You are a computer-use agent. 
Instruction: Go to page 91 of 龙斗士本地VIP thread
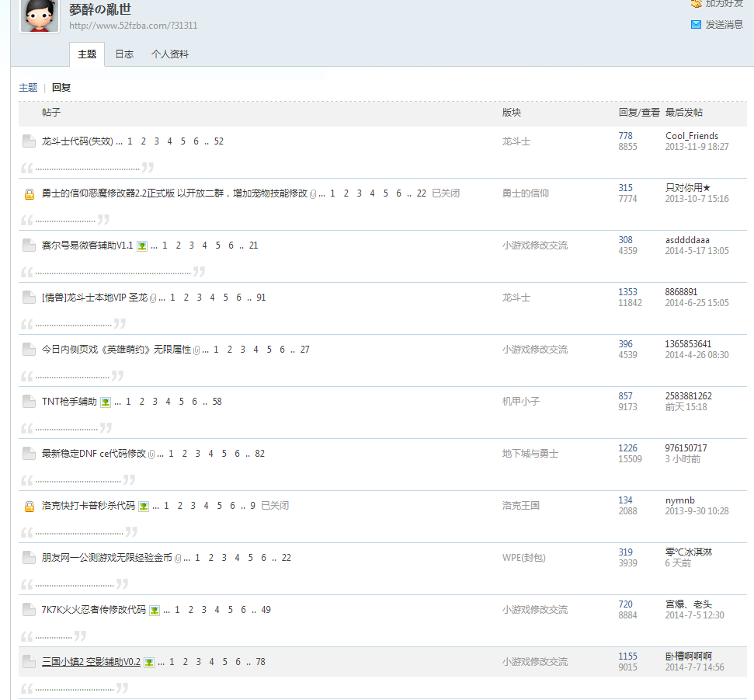tap(261, 298)
